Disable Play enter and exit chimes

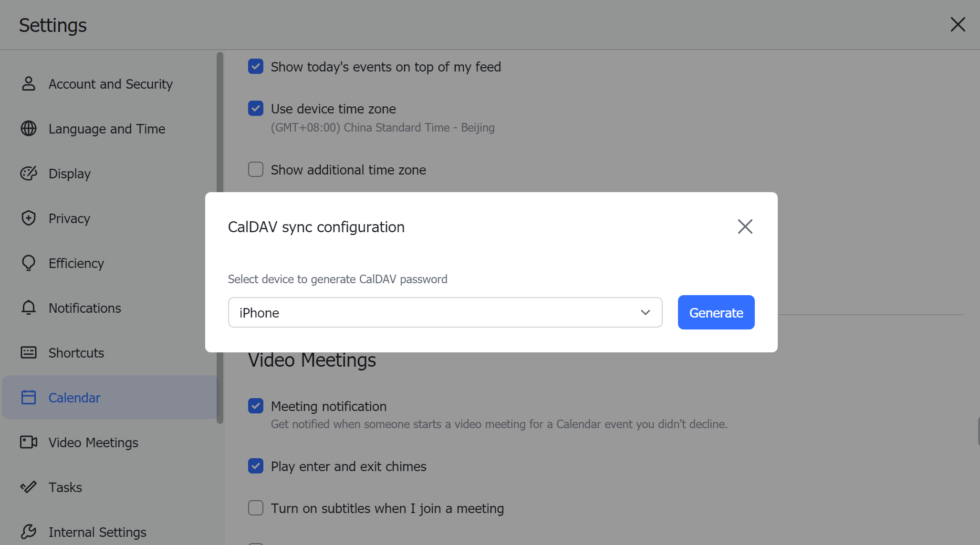(x=256, y=466)
